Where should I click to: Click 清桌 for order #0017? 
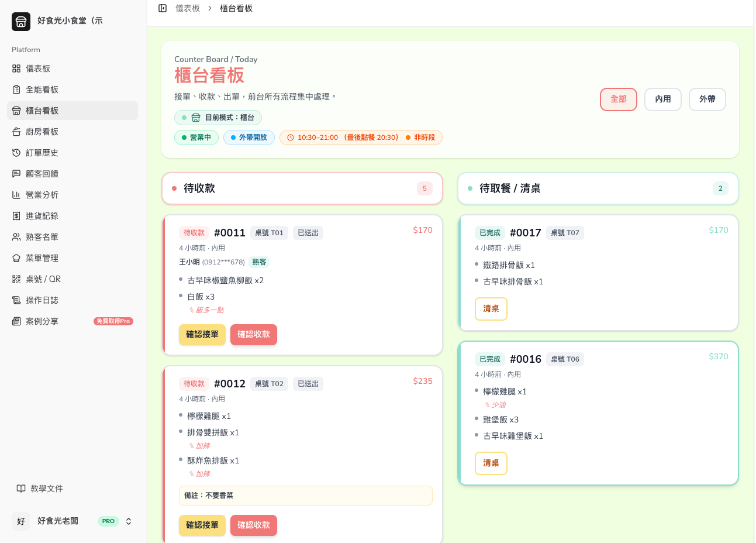(x=491, y=309)
